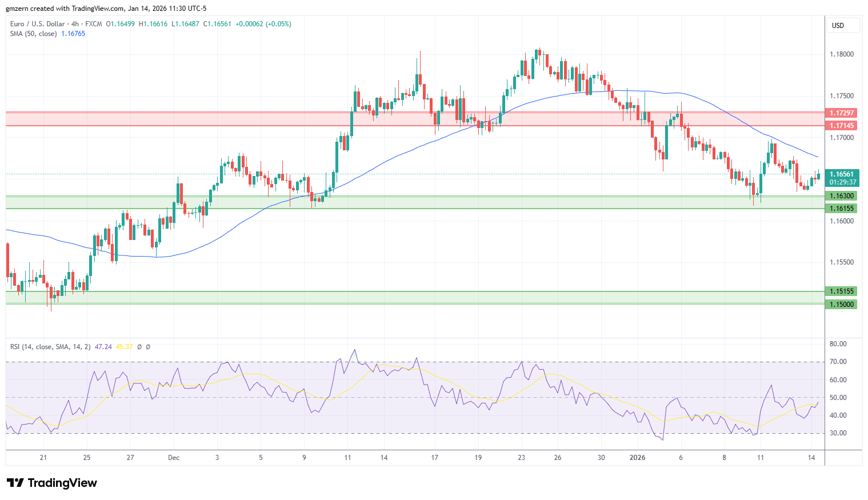Click the price axis label 1.18000
Viewport: 868px width, 500px height.
pyautogui.click(x=842, y=54)
